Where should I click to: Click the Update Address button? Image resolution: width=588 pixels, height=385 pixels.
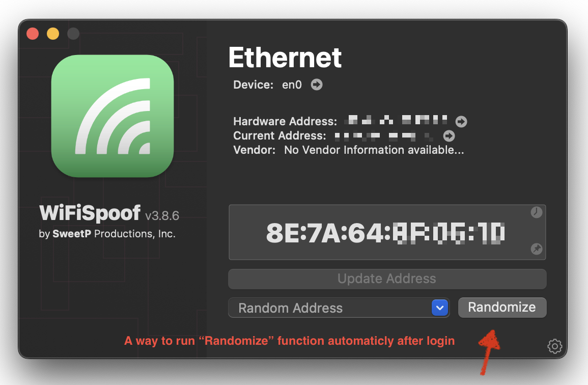click(387, 279)
